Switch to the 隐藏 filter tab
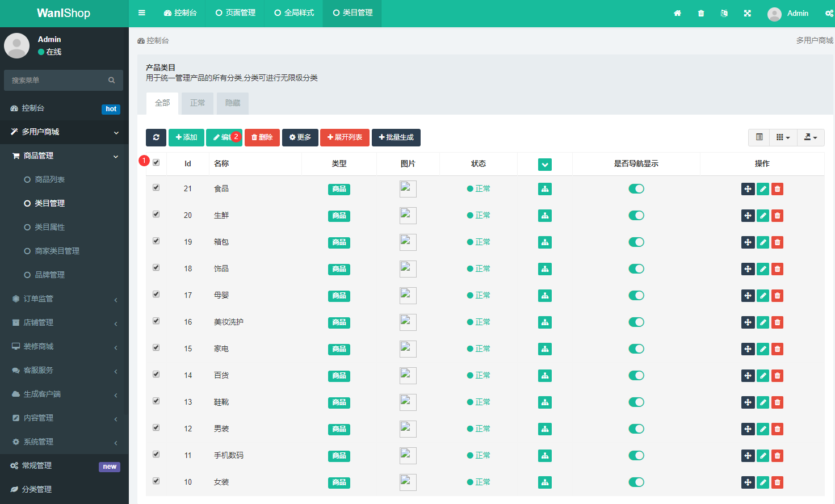Image resolution: width=835 pixels, height=504 pixels. (x=233, y=103)
